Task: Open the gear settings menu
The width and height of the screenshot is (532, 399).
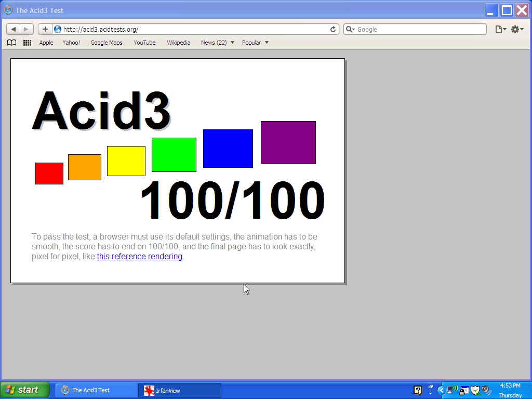Action: pyautogui.click(x=516, y=30)
